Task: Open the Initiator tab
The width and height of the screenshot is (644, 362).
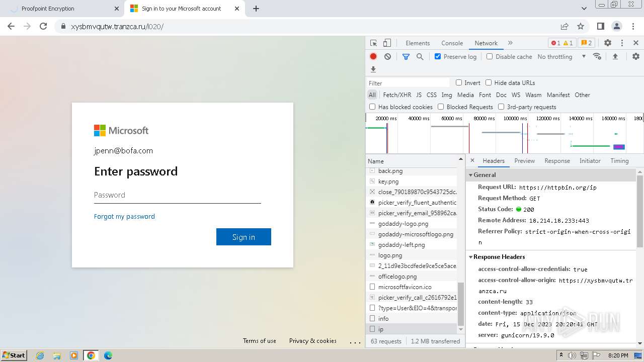Action: [590, 161]
